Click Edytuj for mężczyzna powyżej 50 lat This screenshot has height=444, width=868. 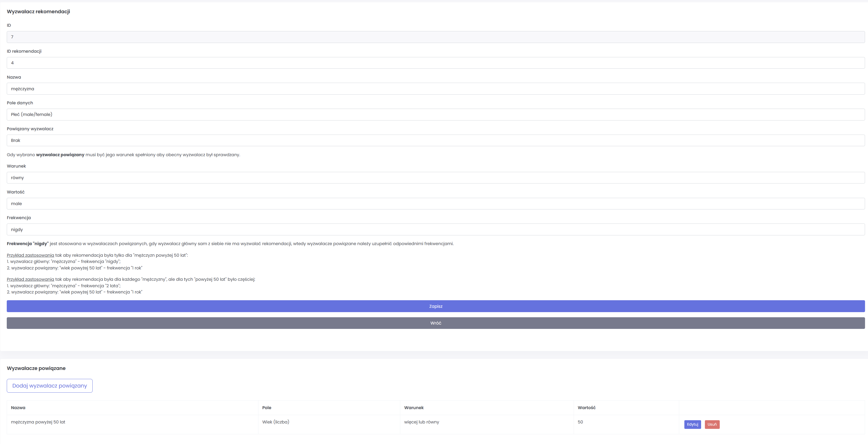click(692, 424)
